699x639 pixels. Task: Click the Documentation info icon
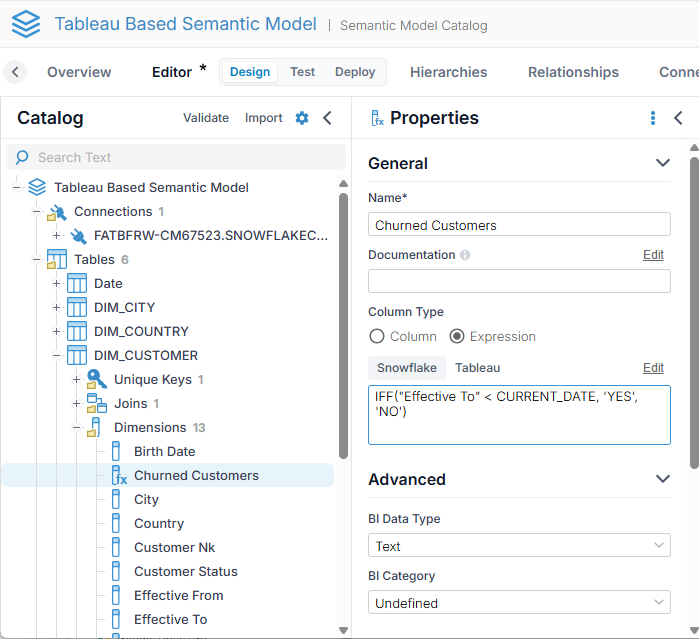[465, 255]
